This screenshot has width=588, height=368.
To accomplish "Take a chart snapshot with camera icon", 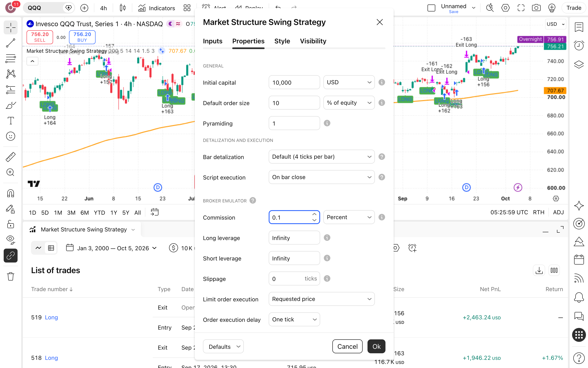I will click(x=536, y=8).
